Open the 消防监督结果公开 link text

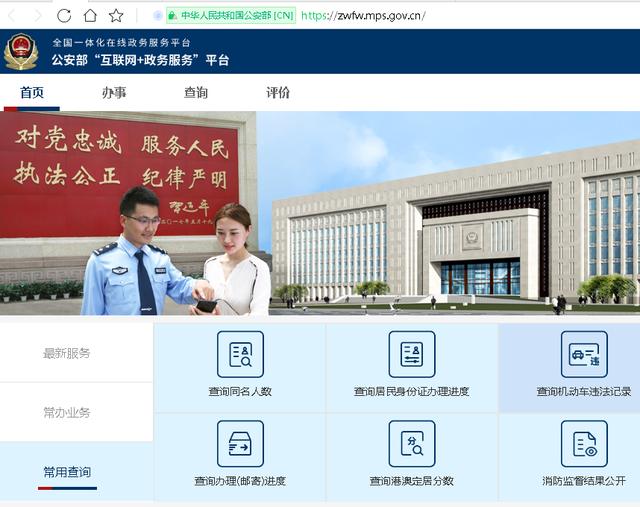coord(584,481)
